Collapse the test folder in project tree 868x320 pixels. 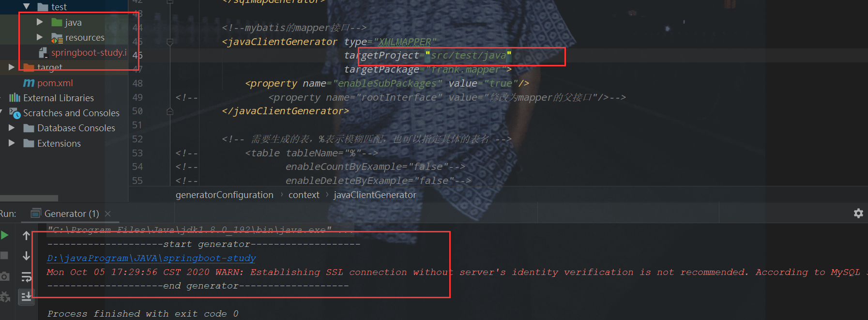[27, 6]
